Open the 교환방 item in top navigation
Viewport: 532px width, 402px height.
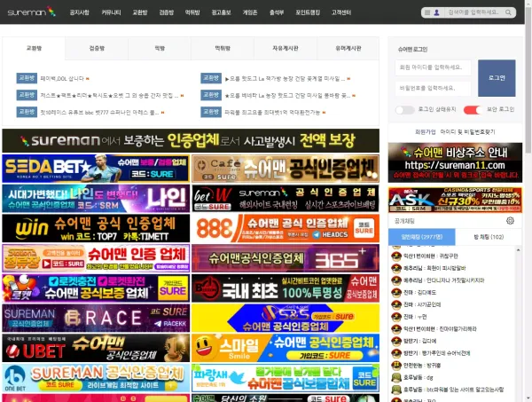pyautogui.click(x=140, y=12)
